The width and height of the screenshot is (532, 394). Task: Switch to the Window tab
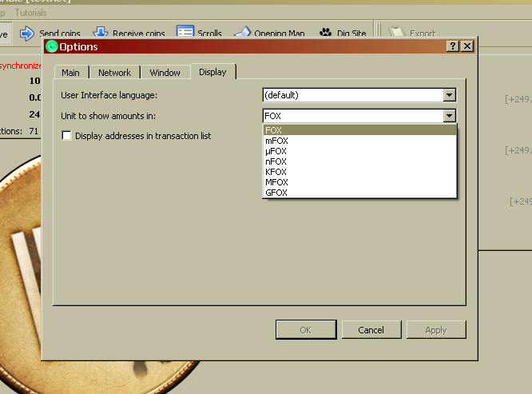coord(165,73)
